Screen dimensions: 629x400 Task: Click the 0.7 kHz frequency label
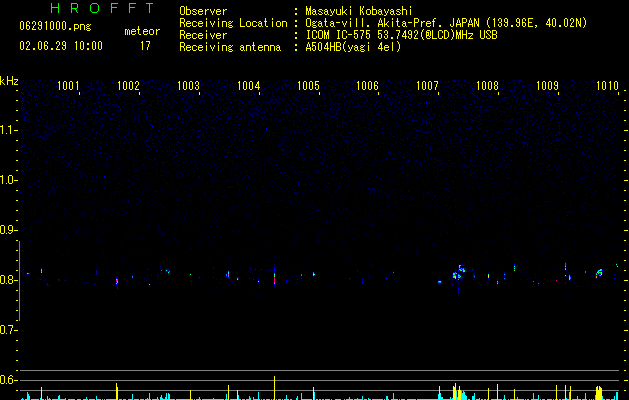click(9, 330)
